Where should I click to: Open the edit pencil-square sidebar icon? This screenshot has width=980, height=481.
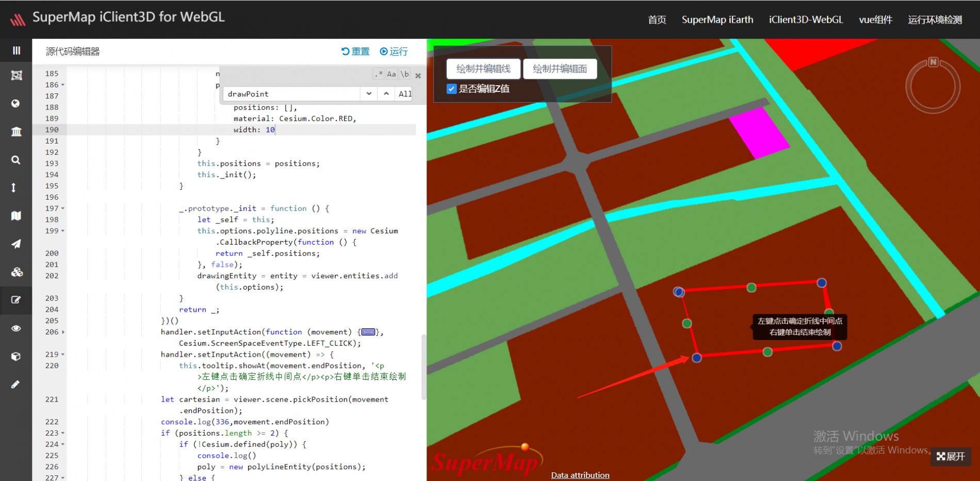click(x=16, y=300)
